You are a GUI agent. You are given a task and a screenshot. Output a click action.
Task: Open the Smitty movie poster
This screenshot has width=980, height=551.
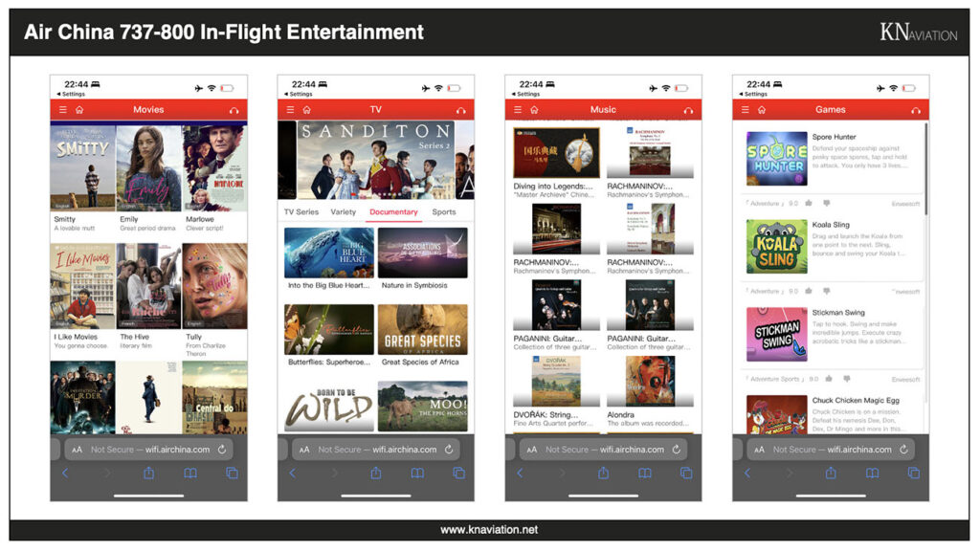[x=83, y=168]
